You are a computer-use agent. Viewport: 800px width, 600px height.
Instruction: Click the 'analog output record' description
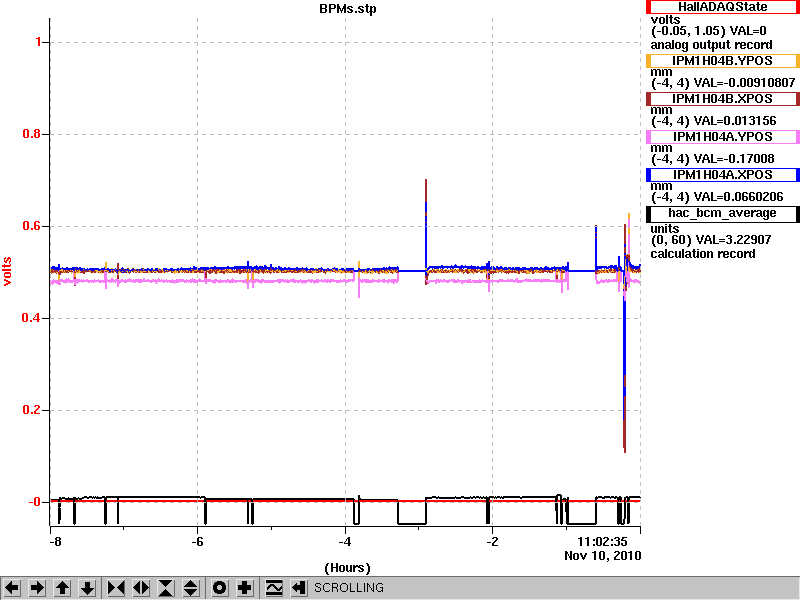point(711,45)
